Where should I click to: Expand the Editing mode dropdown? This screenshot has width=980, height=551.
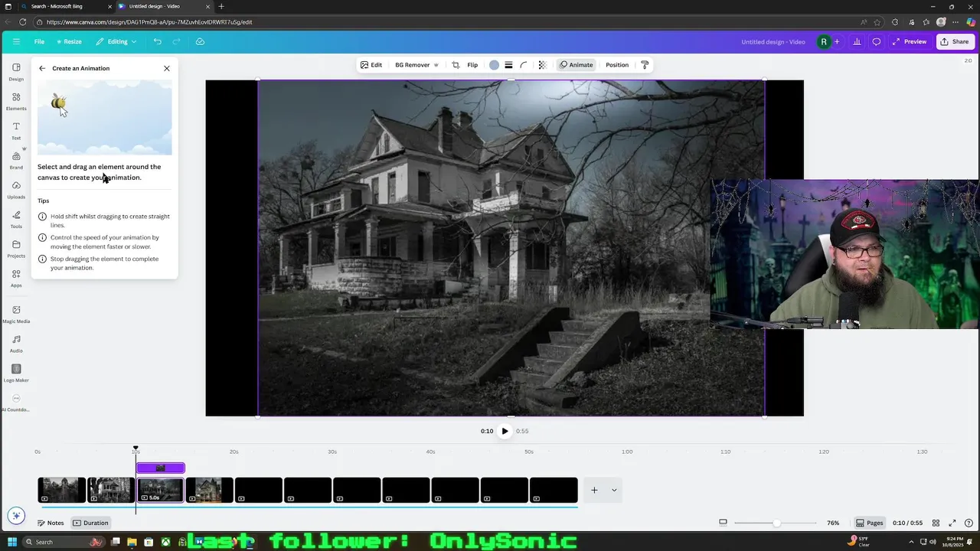pyautogui.click(x=116, y=41)
